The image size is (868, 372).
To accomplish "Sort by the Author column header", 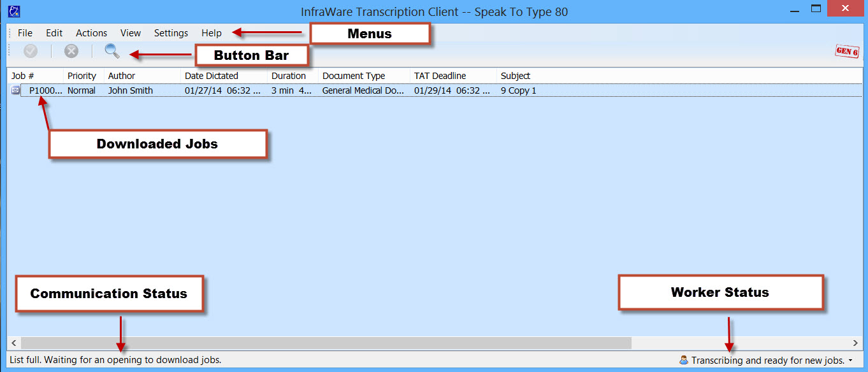I will click(x=142, y=76).
